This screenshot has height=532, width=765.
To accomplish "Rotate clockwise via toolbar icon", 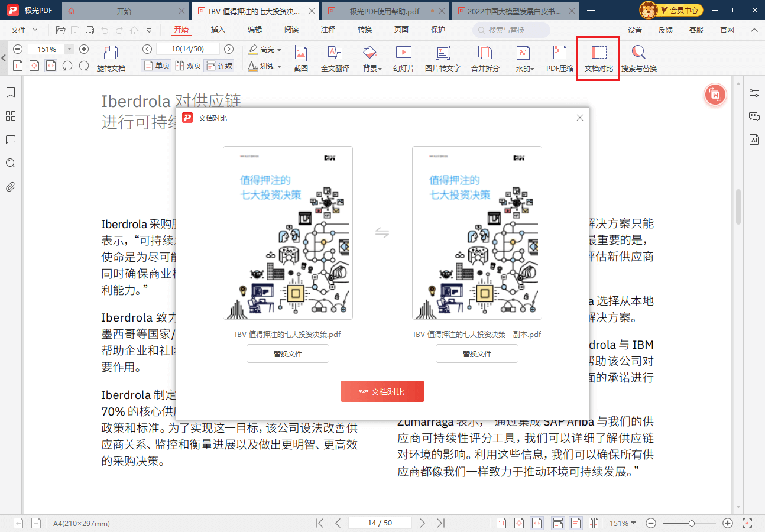I will [84, 66].
